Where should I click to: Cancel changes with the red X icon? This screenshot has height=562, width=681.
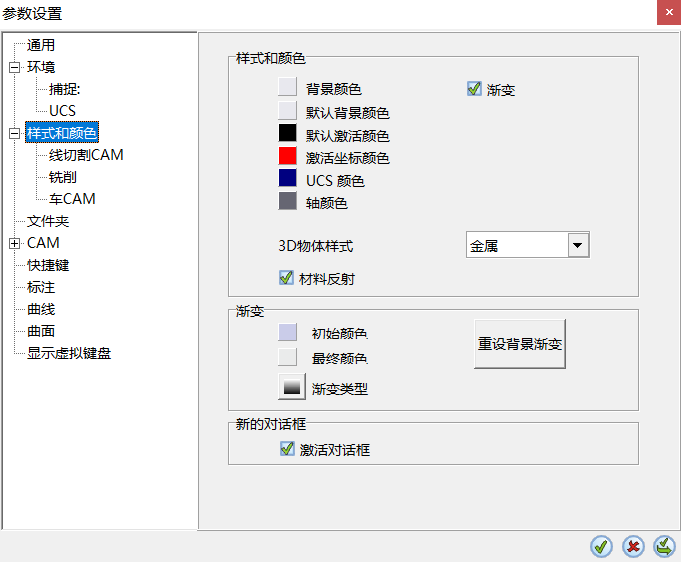point(633,546)
